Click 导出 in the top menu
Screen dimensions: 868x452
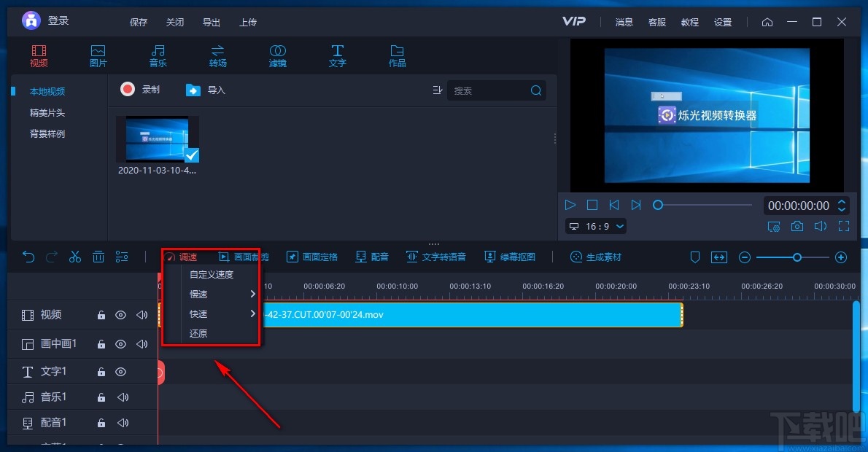tap(212, 22)
